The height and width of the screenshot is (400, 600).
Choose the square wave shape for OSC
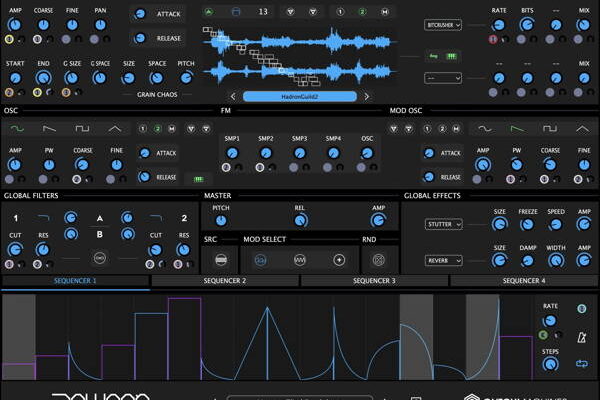click(82, 128)
